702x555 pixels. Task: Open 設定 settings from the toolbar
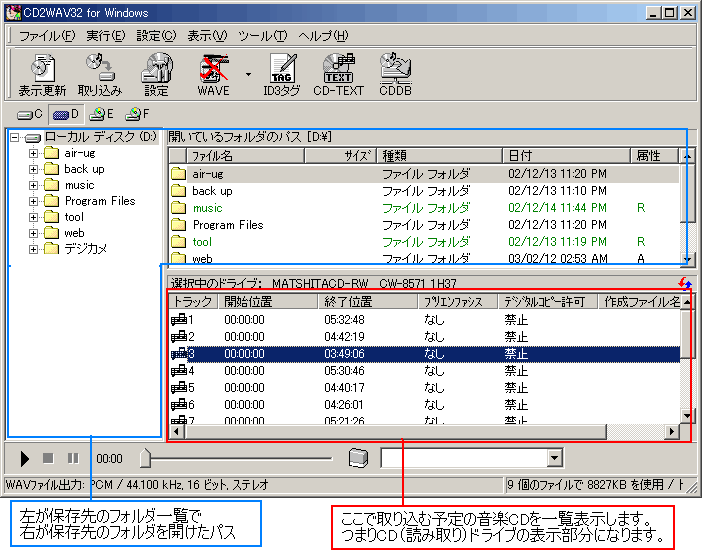[x=156, y=74]
